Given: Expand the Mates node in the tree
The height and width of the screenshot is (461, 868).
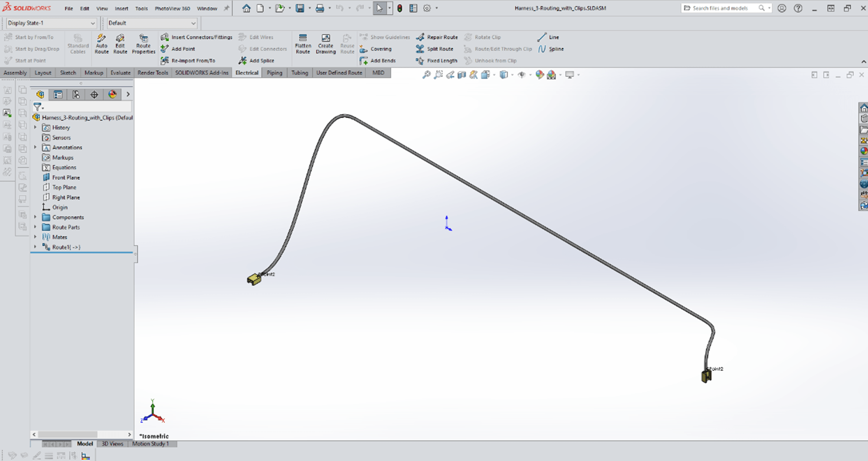Looking at the screenshot, I should pos(35,237).
